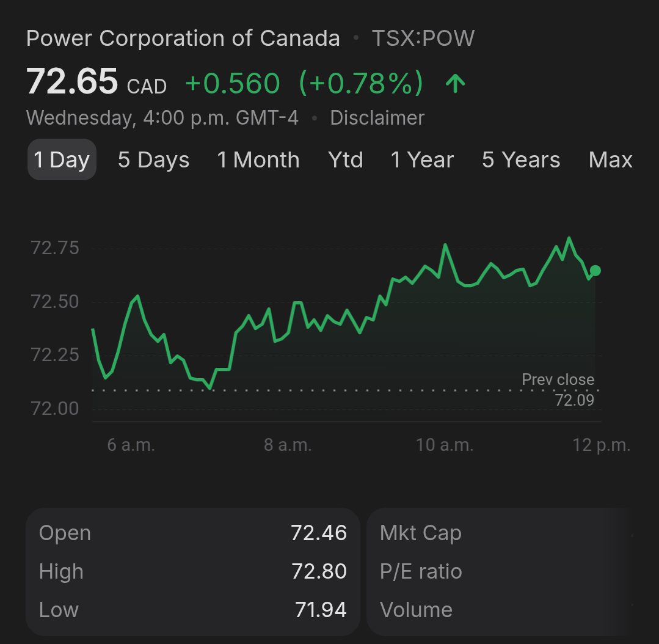Select the Ytd range tab
This screenshot has height=644, width=659.
346,160
